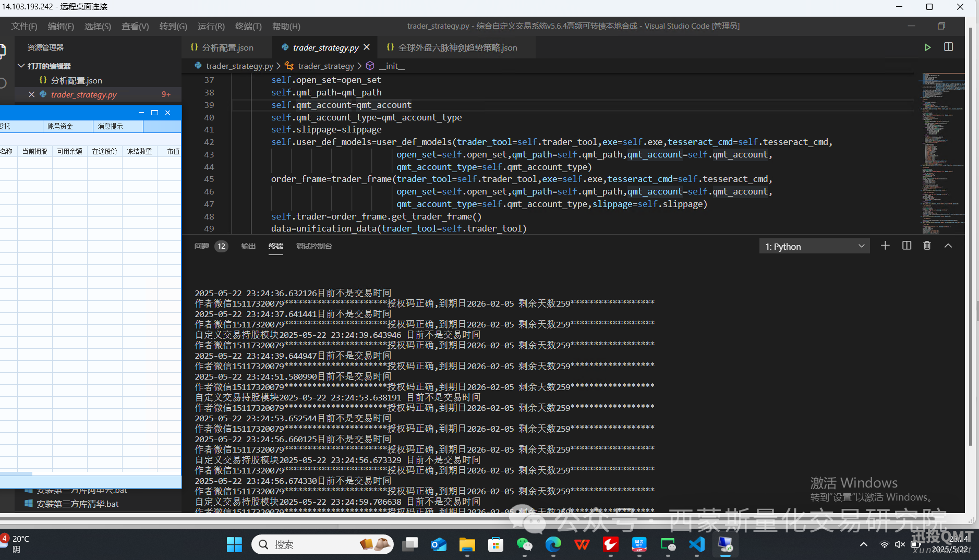Maximize terminal panel with the up chevron
The width and height of the screenshot is (979, 560).
click(x=948, y=246)
